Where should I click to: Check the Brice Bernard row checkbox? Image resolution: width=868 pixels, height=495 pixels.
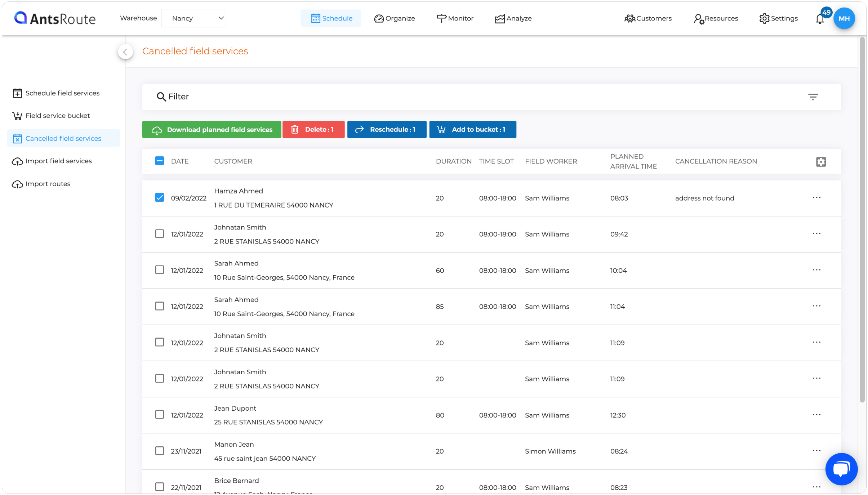pos(160,487)
